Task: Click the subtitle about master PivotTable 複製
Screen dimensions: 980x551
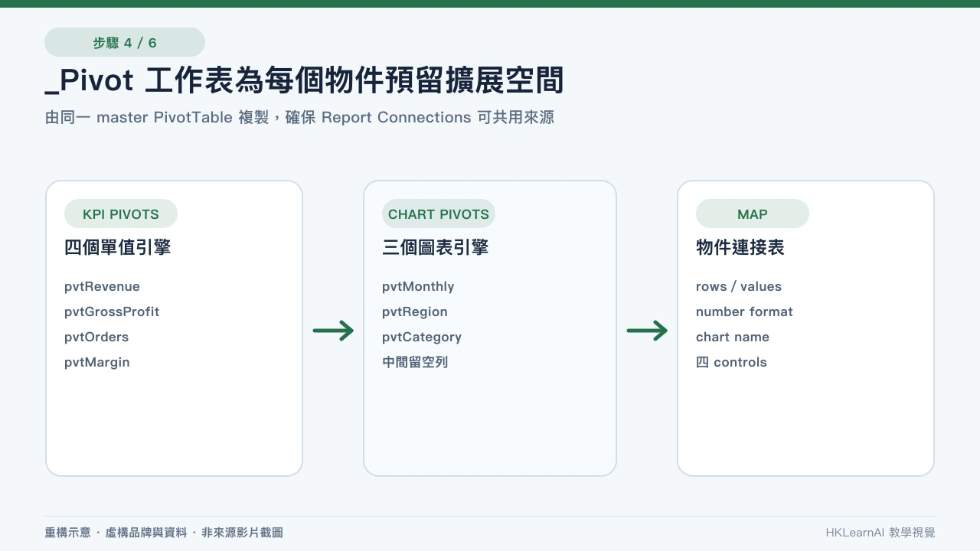Action: coord(299,118)
